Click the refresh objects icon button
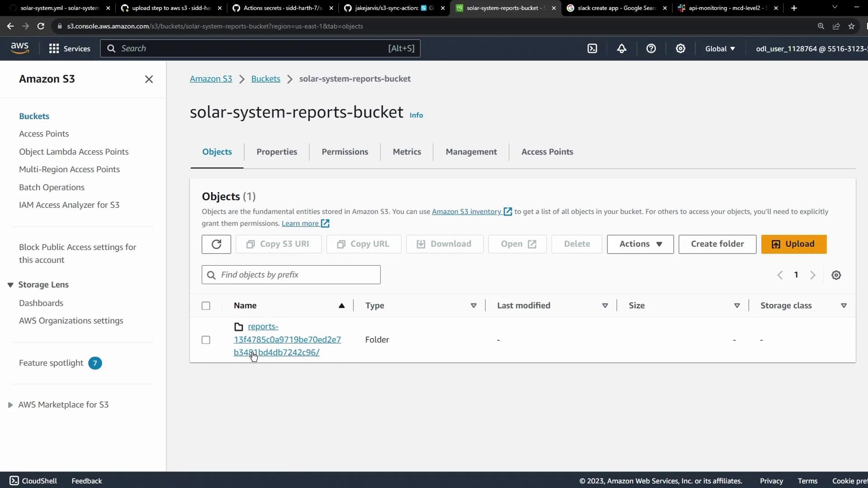 coord(216,244)
